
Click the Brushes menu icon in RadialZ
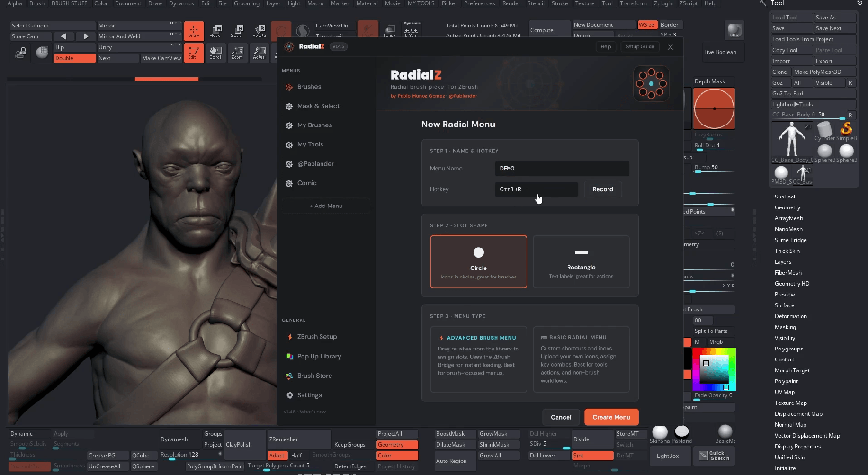pyautogui.click(x=289, y=87)
